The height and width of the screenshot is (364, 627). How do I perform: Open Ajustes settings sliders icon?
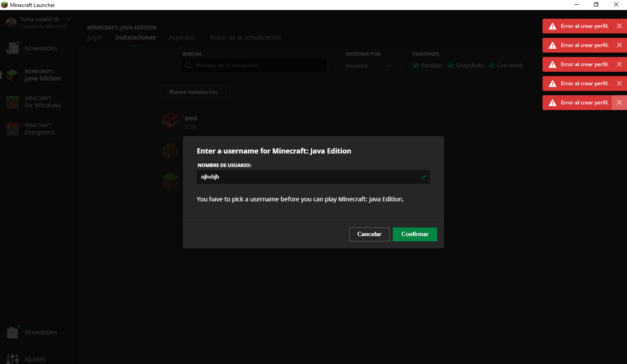coord(13,359)
